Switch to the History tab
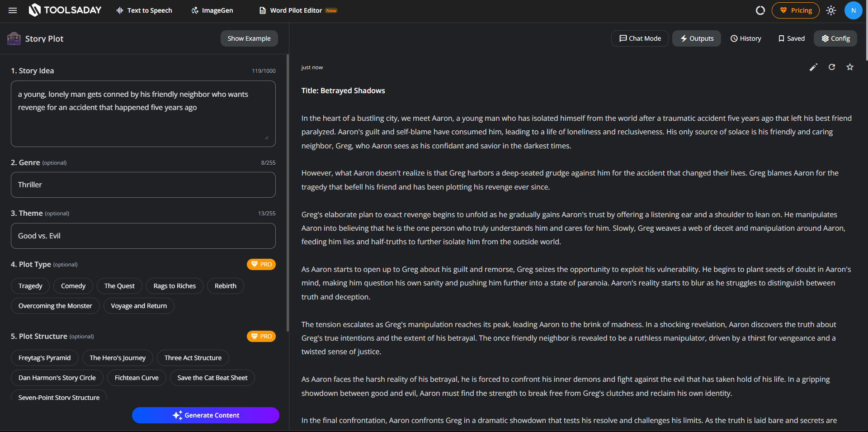This screenshot has height=432, width=868. point(746,38)
